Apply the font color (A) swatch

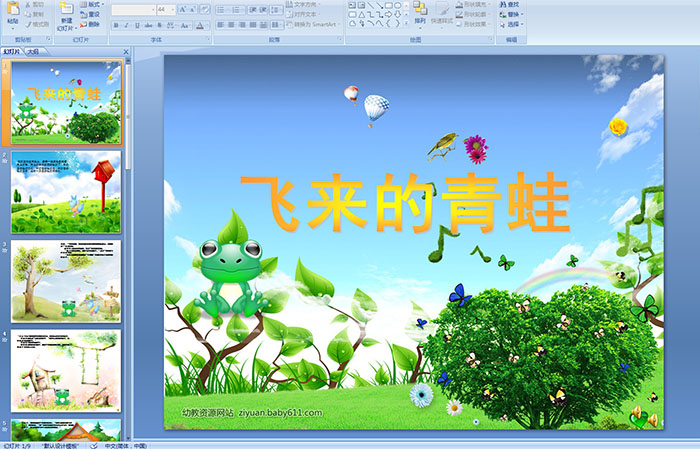point(200,25)
